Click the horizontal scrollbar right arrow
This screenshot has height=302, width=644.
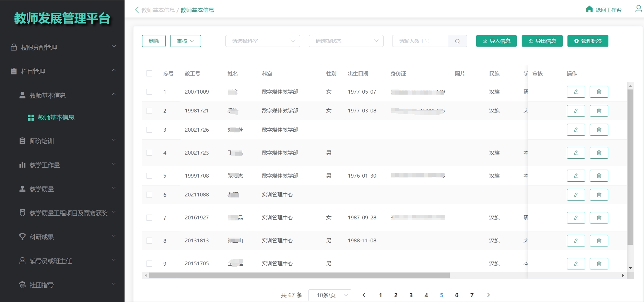click(x=623, y=276)
